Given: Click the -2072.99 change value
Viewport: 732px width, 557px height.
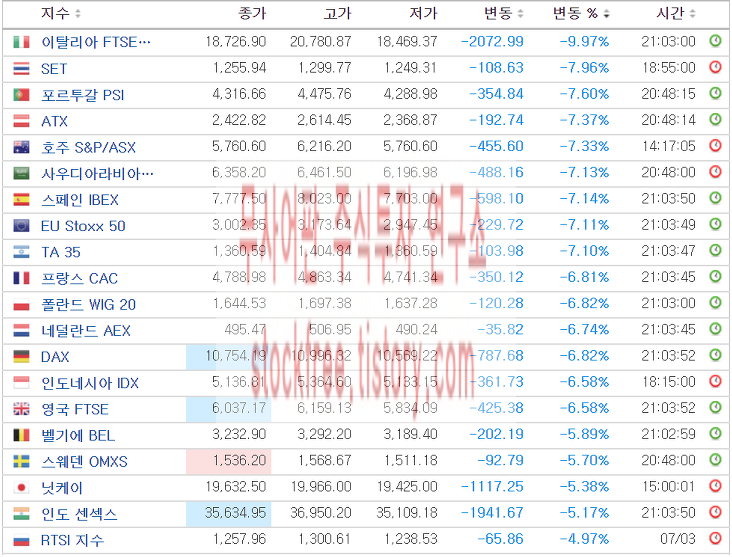Looking at the screenshot, I should 492,41.
